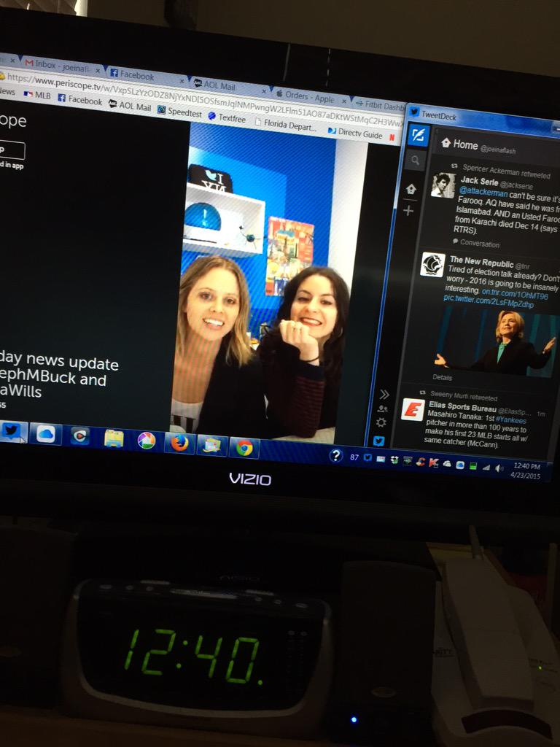Open the pictures folder taskbar icon left of Chrome
The height and width of the screenshot is (747, 560).
coord(212,446)
